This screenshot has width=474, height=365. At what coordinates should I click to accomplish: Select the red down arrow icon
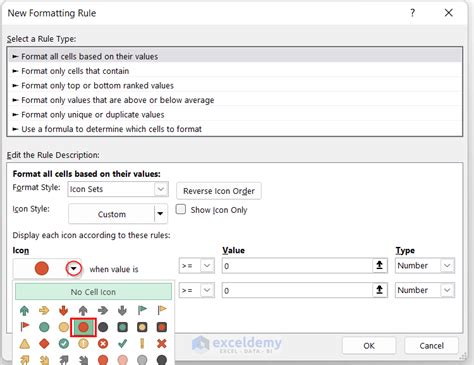(63, 311)
